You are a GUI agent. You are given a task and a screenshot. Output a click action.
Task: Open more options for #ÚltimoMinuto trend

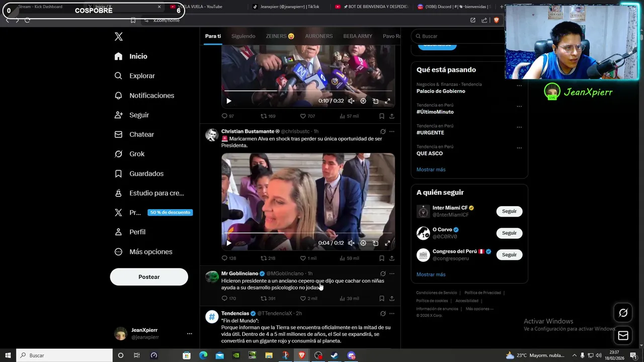519,107
